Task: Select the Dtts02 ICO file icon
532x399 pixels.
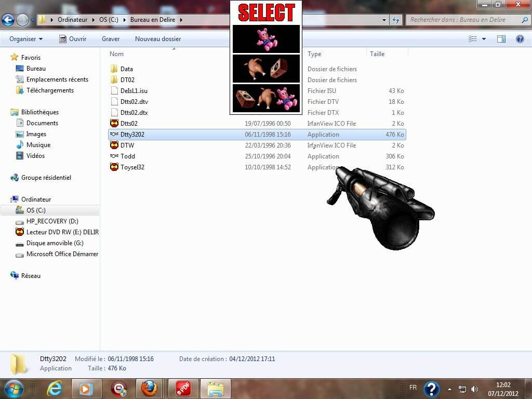Action: pyautogui.click(x=114, y=123)
